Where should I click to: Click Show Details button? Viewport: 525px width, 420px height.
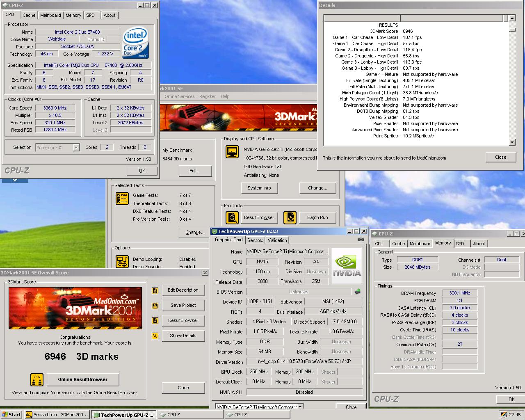[x=183, y=336]
